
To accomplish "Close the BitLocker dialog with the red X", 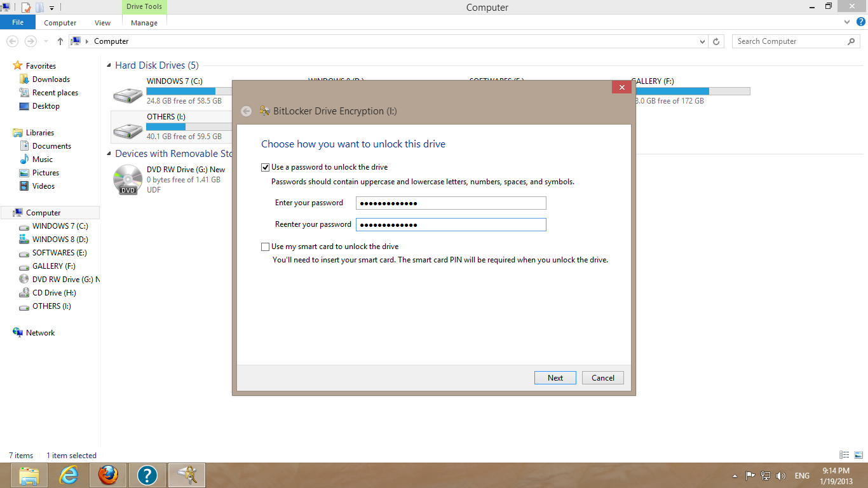I will (621, 87).
